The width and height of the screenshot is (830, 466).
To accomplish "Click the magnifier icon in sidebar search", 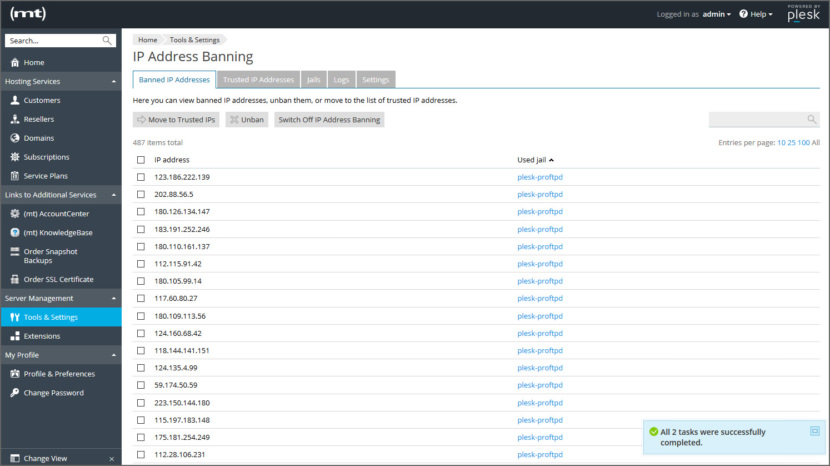I will [107, 41].
